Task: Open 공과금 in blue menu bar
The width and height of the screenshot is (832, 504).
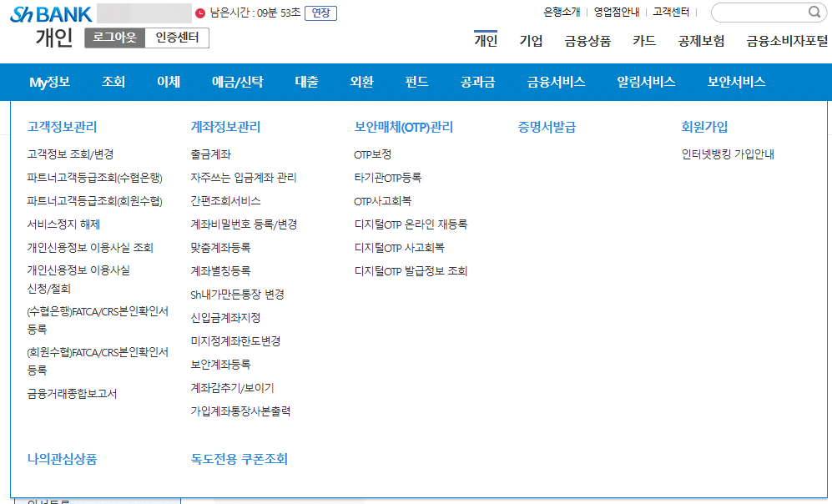Action: [477, 82]
